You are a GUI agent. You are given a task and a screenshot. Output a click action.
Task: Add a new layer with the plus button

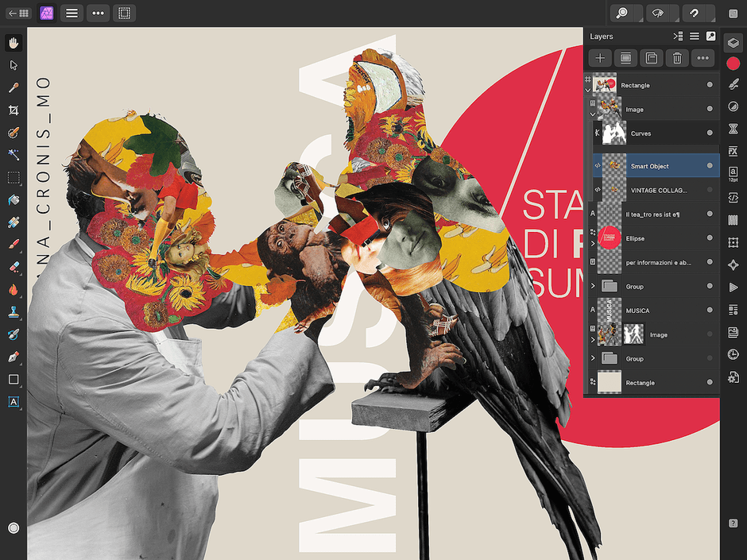[x=600, y=57]
